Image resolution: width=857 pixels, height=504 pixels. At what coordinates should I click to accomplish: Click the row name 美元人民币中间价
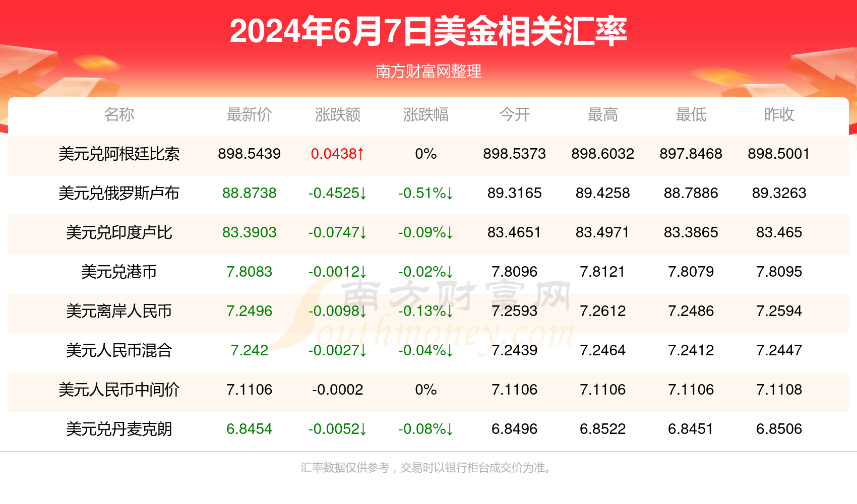[119, 390]
